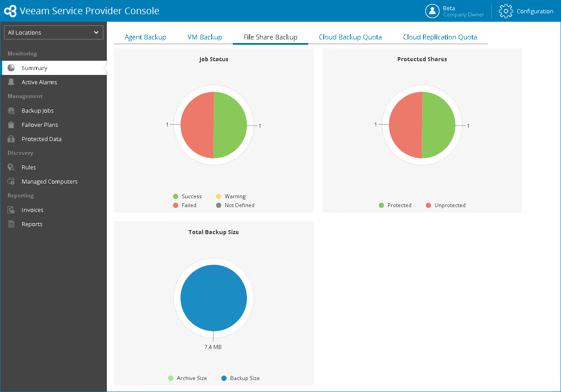This screenshot has width=561, height=392.
Task: Toggle the Success legend item
Action: [187, 196]
